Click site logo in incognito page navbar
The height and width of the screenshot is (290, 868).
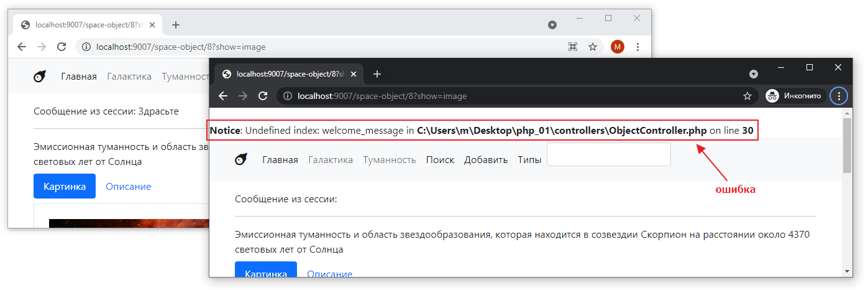[x=241, y=159]
